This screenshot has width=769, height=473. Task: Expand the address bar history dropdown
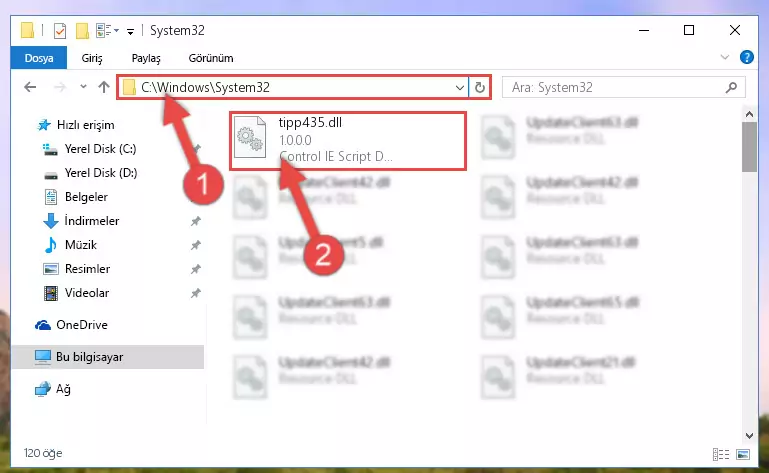coord(460,88)
